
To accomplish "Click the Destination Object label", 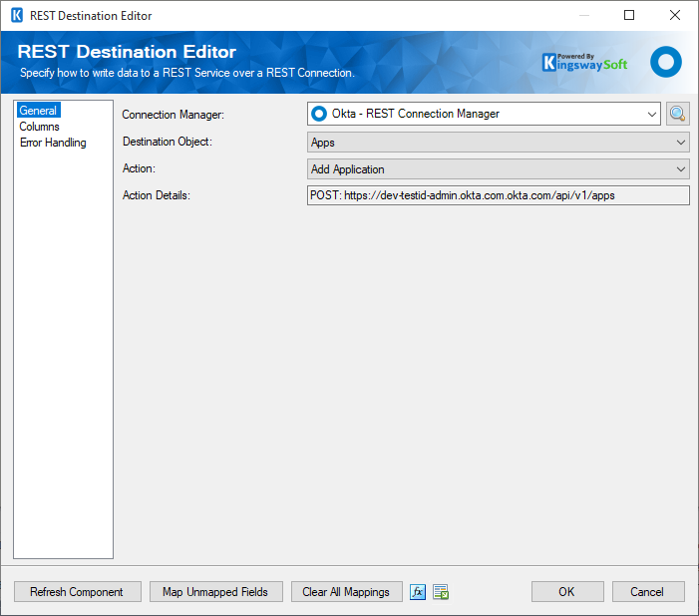I will pos(168,142).
